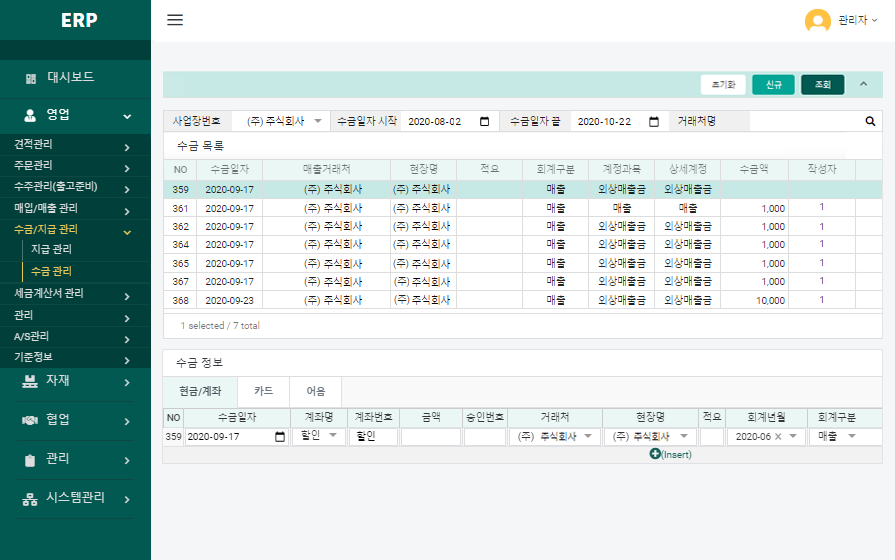The height and width of the screenshot is (560, 895).
Task: Click the 신규 new button
Action: pos(773,84)
